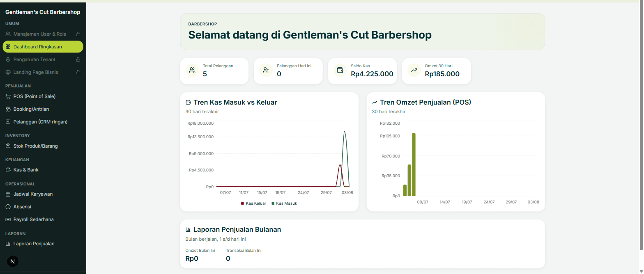Viewport: 644px width, 274px height.
Task: Open Dashboard Ringkasan in the sidebar
Action: 43,47
